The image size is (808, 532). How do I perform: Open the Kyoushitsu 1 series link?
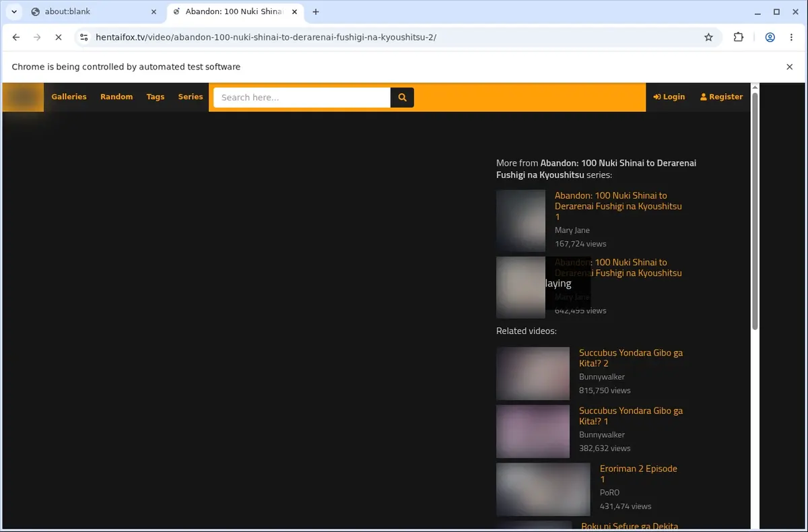tap(618, 206)
